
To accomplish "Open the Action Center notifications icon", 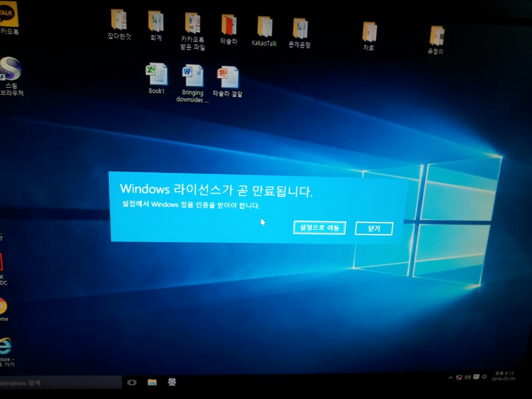I will click(476, 377).
